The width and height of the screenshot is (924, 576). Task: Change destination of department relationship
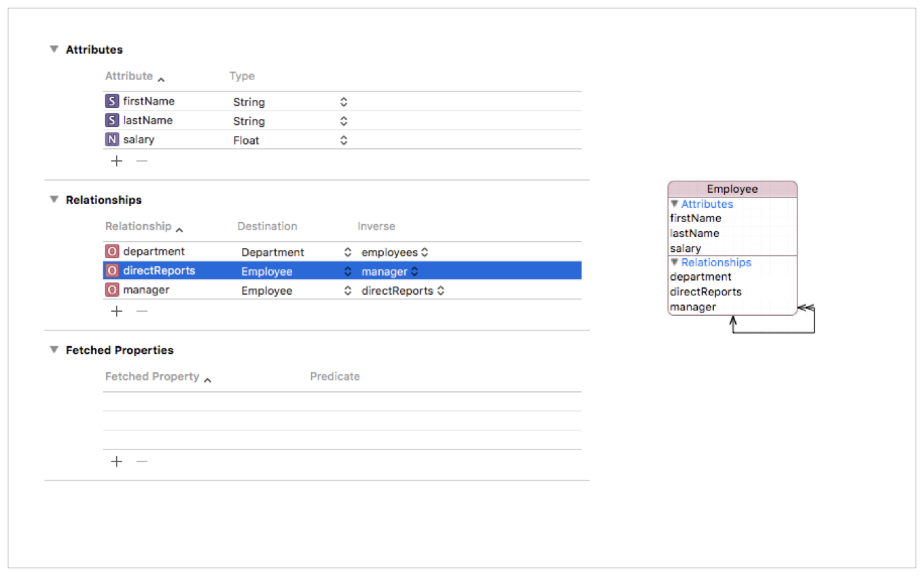[347, 252]
